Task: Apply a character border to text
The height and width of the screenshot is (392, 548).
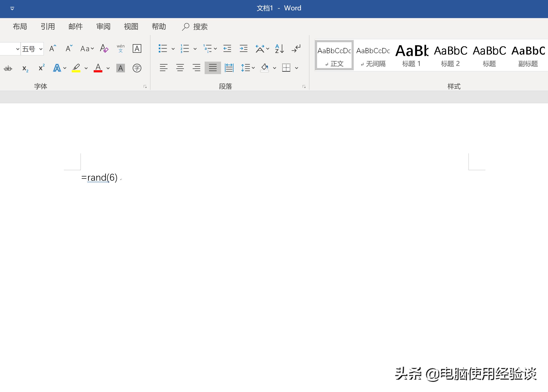Action: click(137, 48)
